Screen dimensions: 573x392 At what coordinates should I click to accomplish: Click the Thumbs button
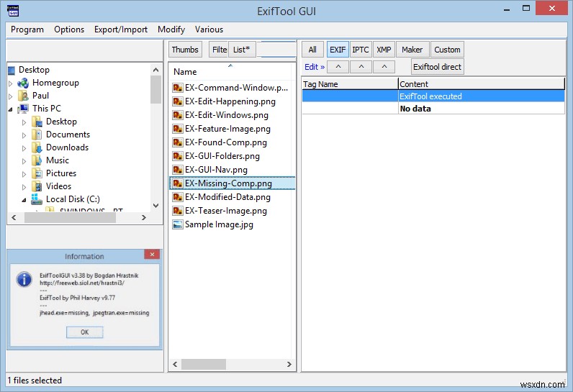(x=185, y=50)
